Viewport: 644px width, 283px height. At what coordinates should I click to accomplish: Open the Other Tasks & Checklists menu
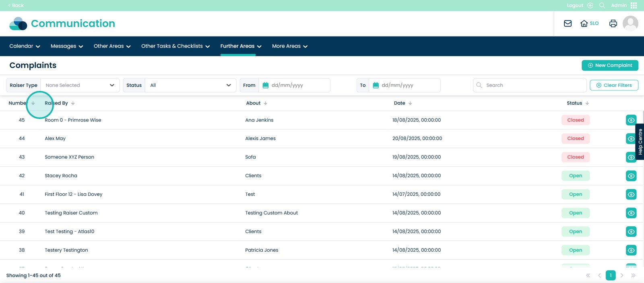point(175,46)
